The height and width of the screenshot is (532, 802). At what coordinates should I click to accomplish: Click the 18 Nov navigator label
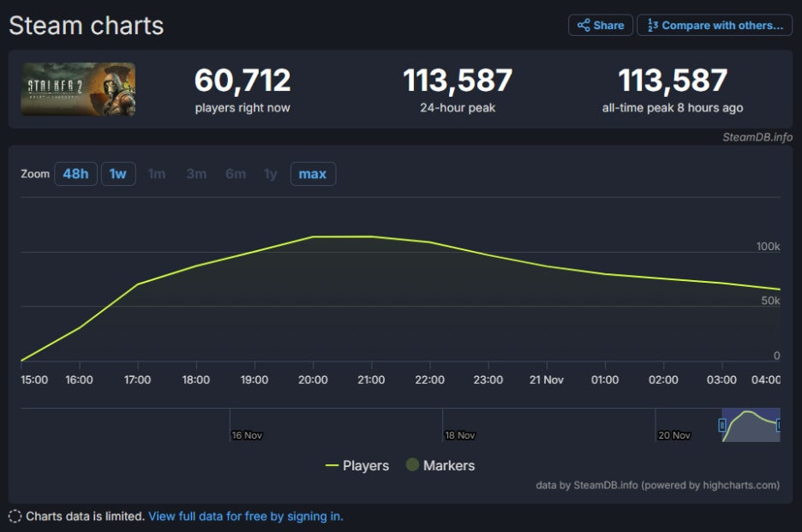460,435
